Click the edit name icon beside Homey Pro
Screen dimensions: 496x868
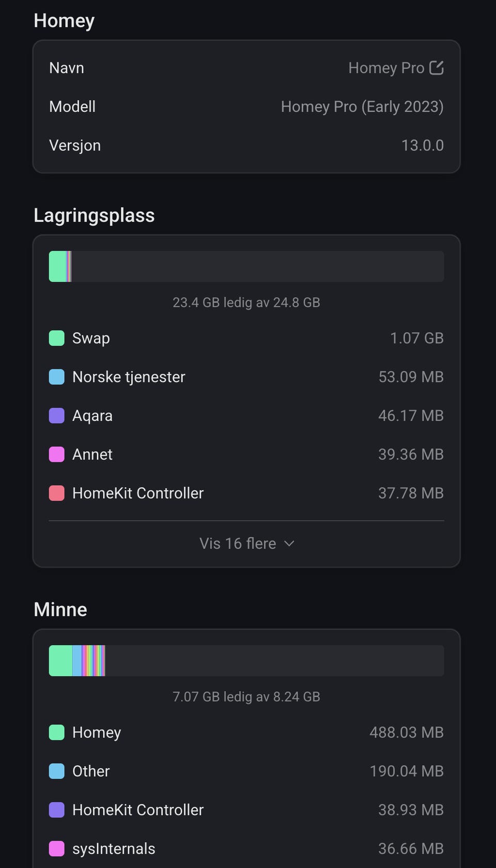click(x=437, y=68)
